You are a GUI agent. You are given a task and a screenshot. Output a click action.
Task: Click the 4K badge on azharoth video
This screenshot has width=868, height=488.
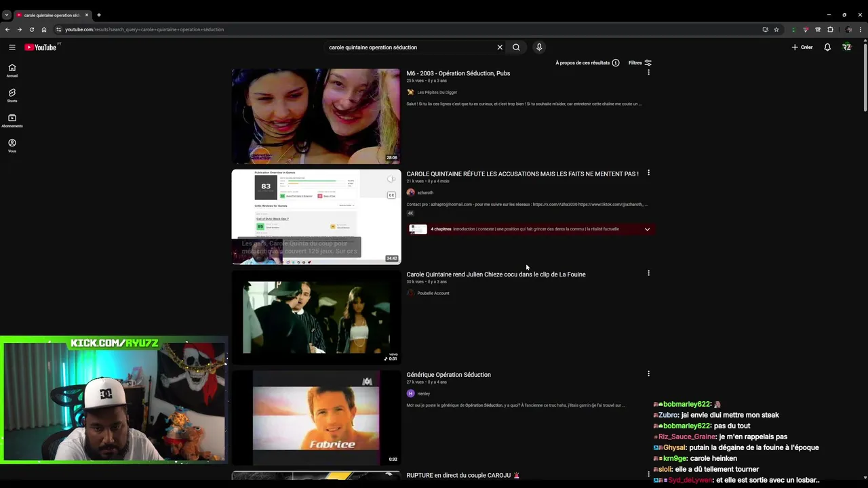(x=410, y=213)
